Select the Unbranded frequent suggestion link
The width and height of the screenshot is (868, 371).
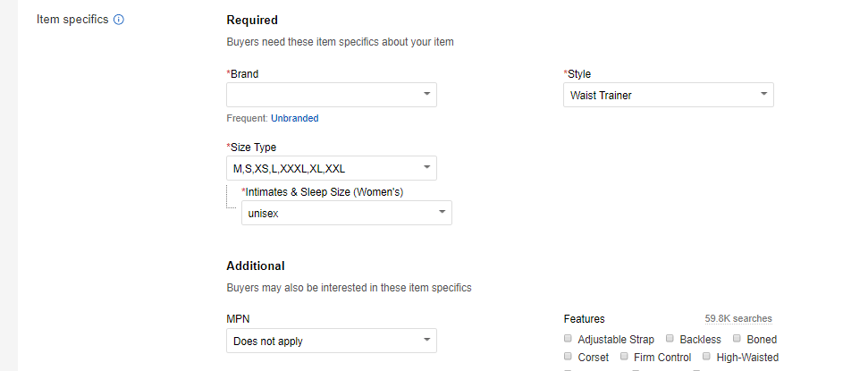pyautogui.click(x=294, y=118)
